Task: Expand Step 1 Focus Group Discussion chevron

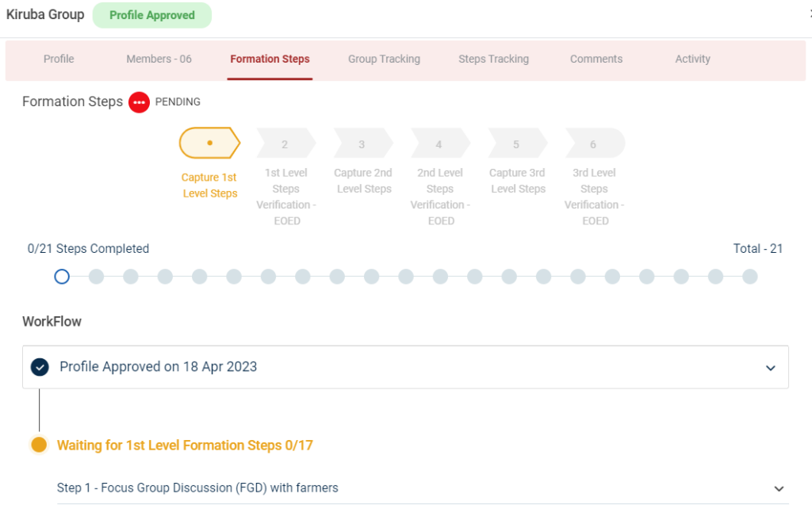Action: click(779, 488)
